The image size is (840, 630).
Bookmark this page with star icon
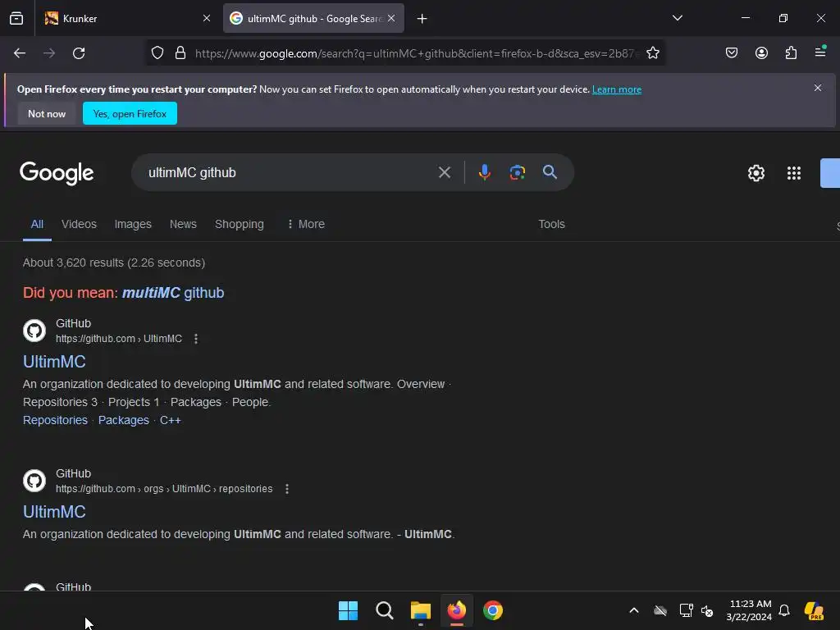652,53
